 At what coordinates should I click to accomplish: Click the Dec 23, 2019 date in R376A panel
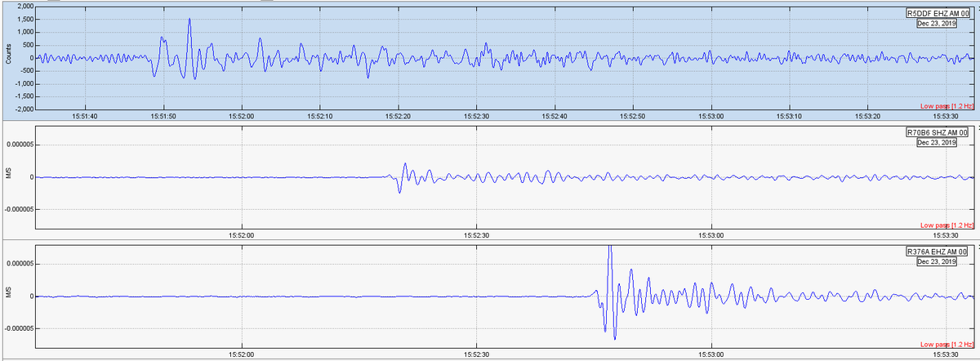tap(937, 262)
